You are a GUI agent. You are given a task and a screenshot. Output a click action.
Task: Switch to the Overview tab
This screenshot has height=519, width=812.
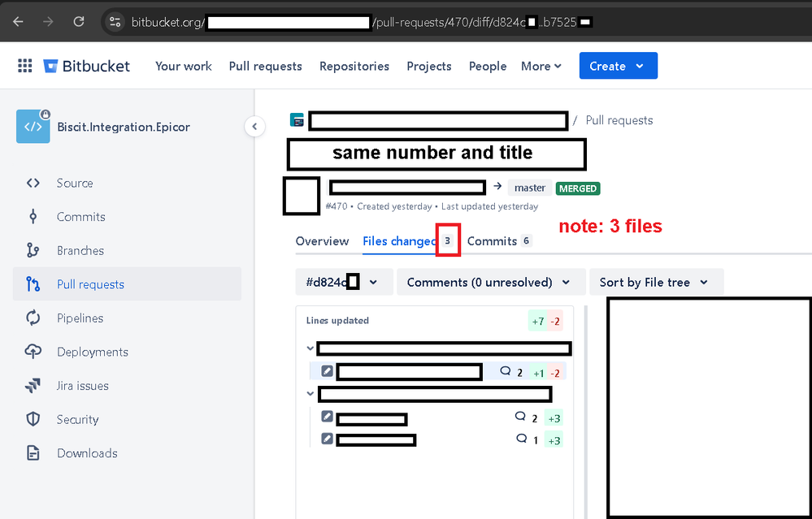pyautogui.click(x=322, y=241)
